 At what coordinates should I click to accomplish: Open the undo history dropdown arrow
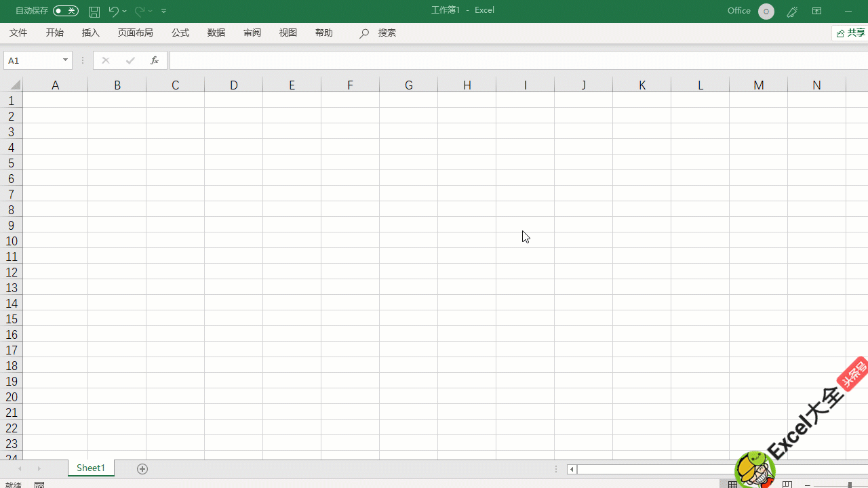click(125, 11)
